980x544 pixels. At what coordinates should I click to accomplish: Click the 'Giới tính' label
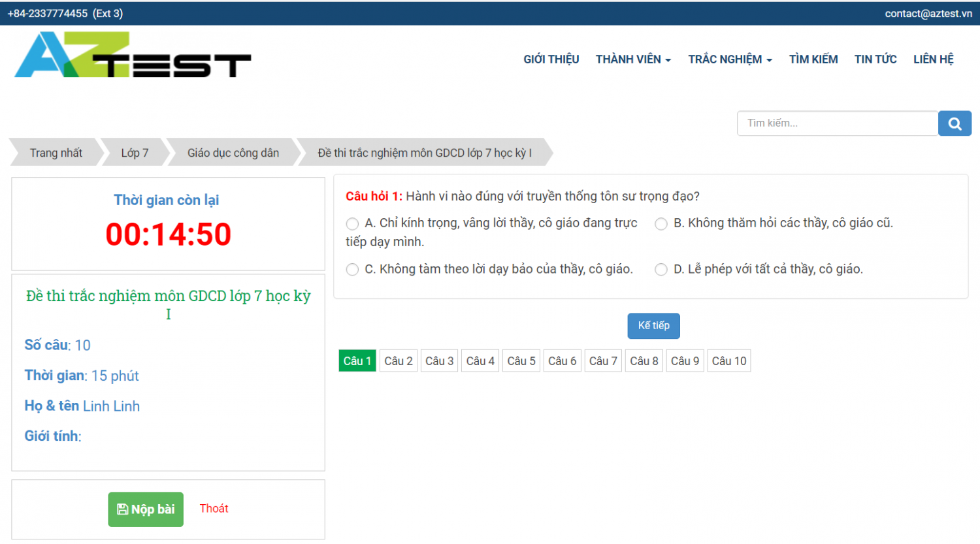[x=53, y=436]
